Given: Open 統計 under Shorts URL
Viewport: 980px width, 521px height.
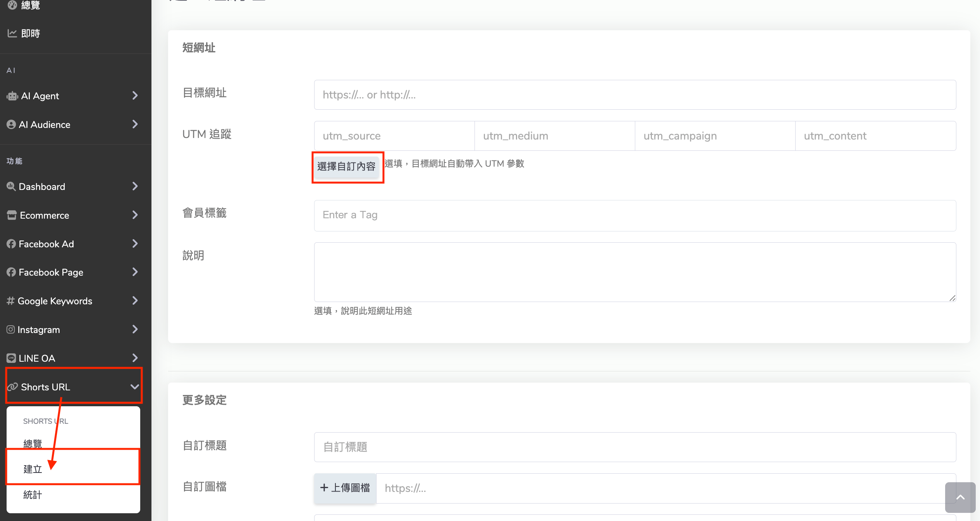Looking at the screenshot, I should pos(33,495).
